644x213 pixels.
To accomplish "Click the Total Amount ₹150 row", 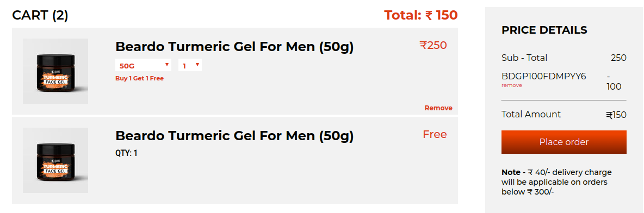I will [x=564, y=115].
